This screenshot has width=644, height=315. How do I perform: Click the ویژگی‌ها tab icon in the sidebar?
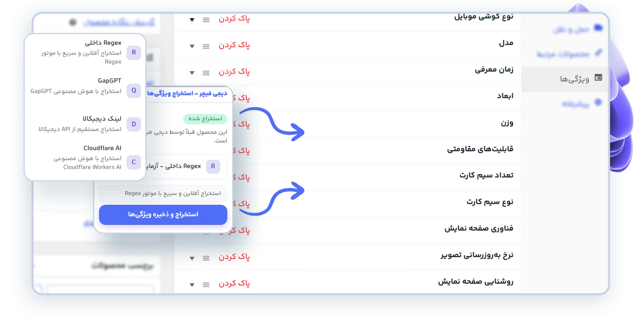(598, 78)
